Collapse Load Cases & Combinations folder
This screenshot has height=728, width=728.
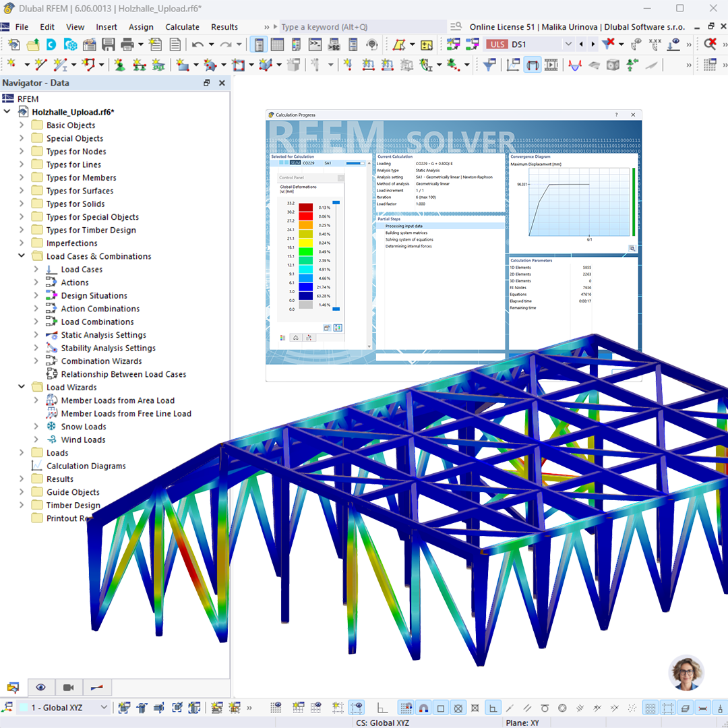pos(22,255)
